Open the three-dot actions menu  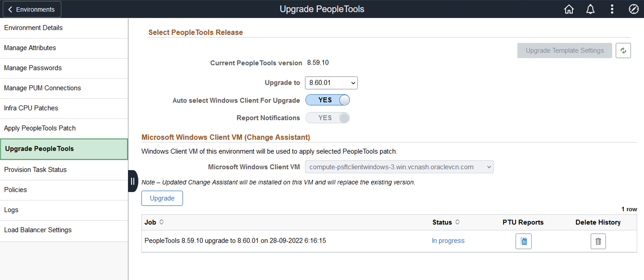click(x=612, y=9)
